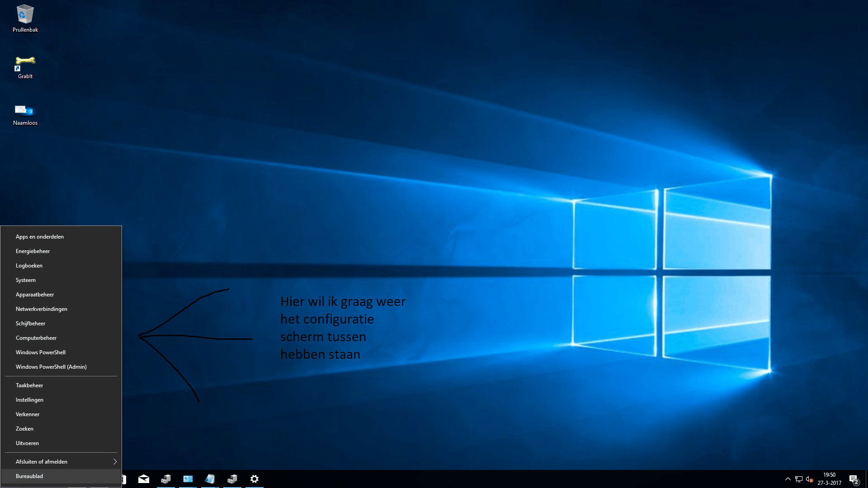Screen dimensions: 868x488
Task: Click the network status tray icon
Action: [x=799, y=479]
